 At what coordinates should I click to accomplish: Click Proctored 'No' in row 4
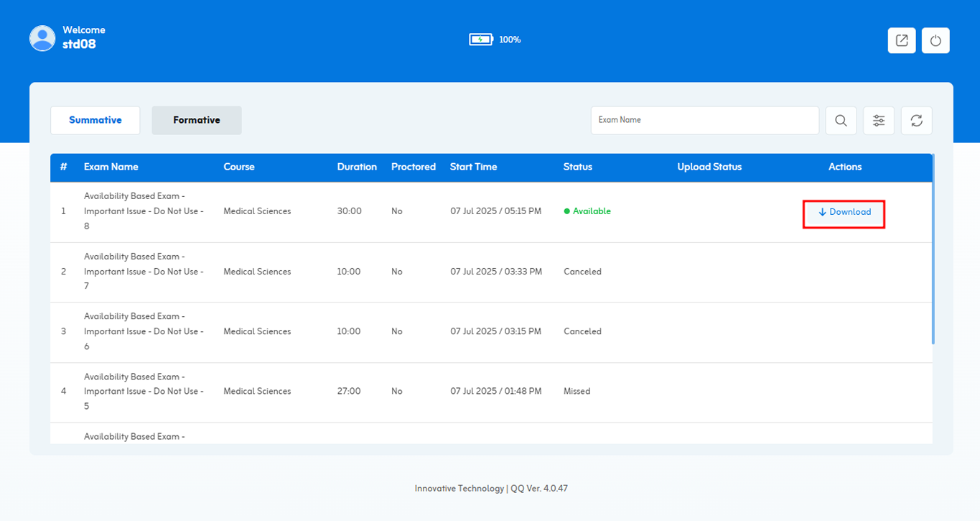tap(397, 391)
